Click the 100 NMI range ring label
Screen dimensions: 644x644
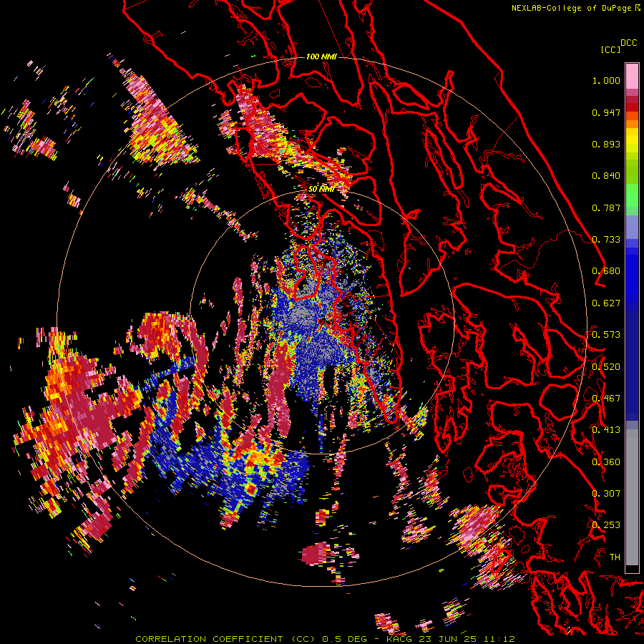[321, 57]
